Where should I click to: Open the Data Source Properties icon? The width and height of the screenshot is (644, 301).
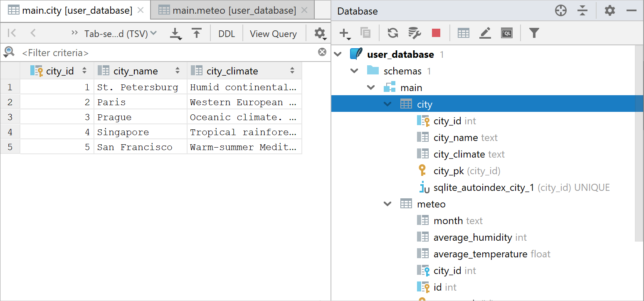pyautogui.click(x=414, y=33)
